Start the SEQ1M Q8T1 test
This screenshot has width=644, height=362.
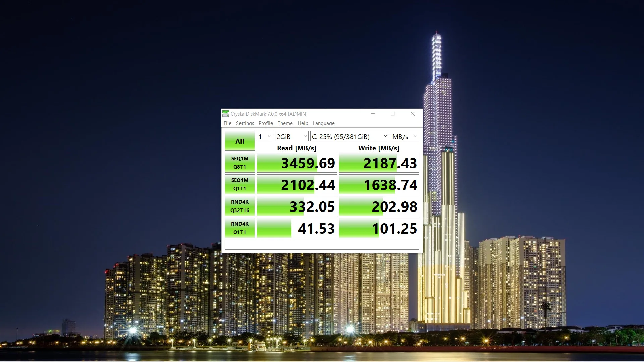(x=239, y=163)
